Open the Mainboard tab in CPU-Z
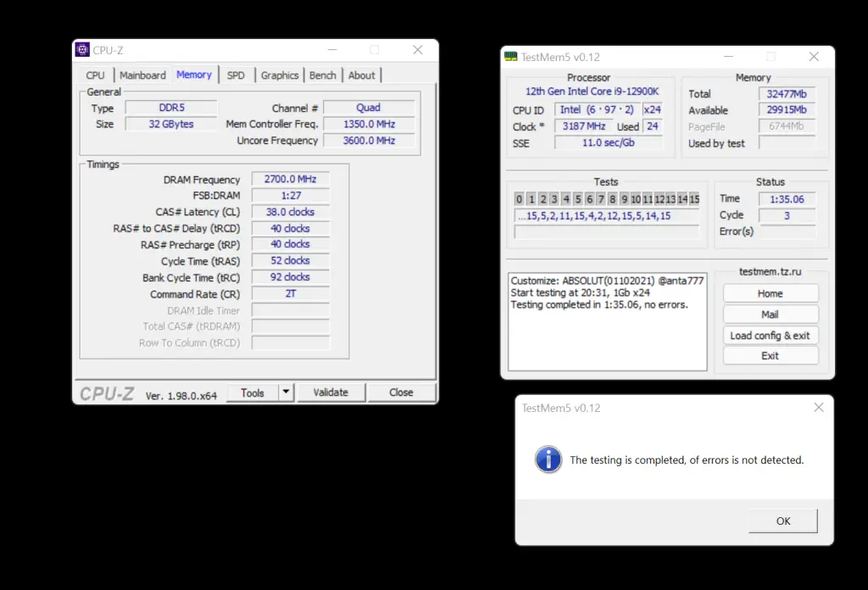 pos(142,75)
